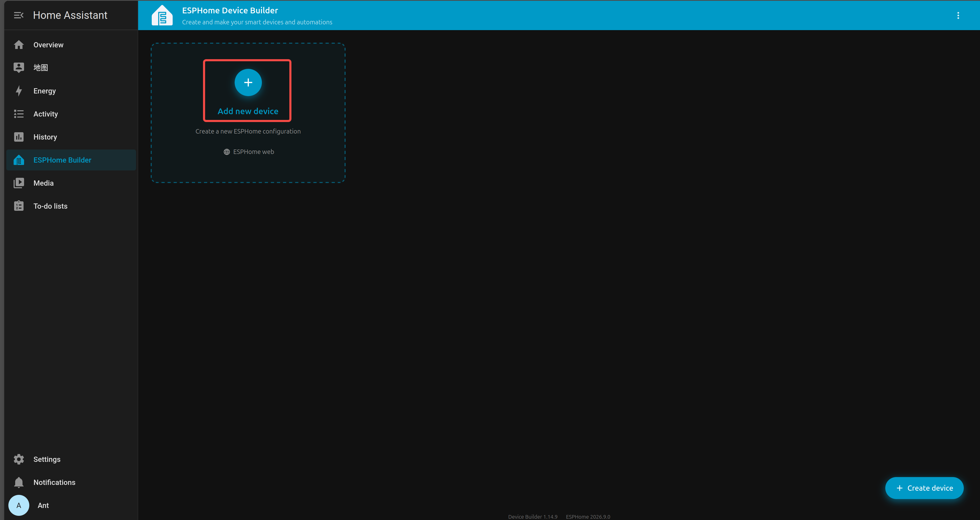Open To-do lists in the sidebar
This screenshot has height=520, width=980.
coord(71,206)
